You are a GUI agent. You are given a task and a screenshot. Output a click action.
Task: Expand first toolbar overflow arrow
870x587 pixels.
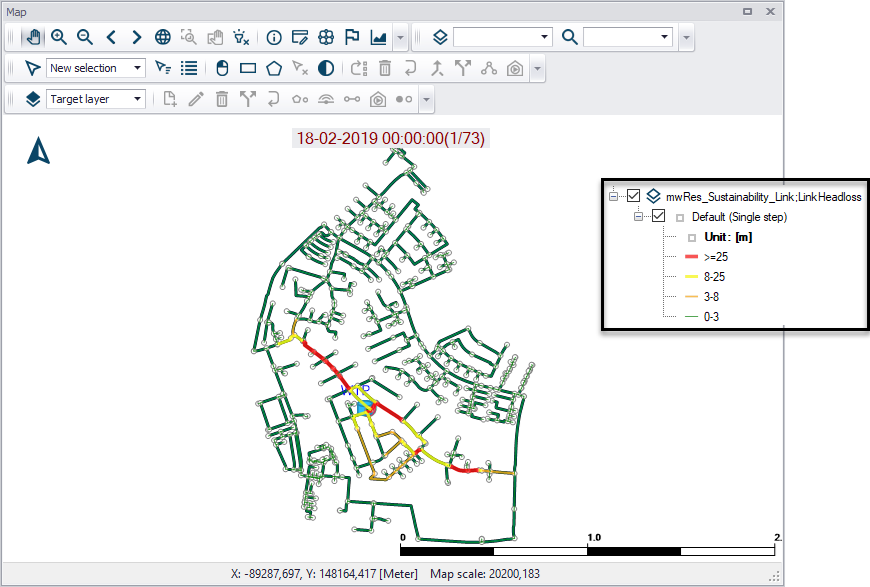(400, 38)
